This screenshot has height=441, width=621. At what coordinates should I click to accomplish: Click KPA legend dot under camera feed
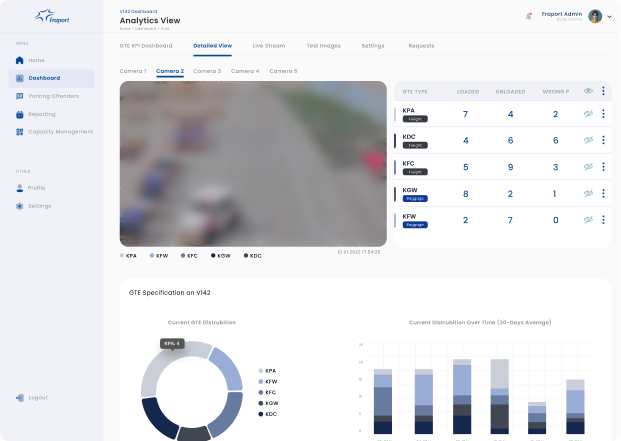point(122,256)
